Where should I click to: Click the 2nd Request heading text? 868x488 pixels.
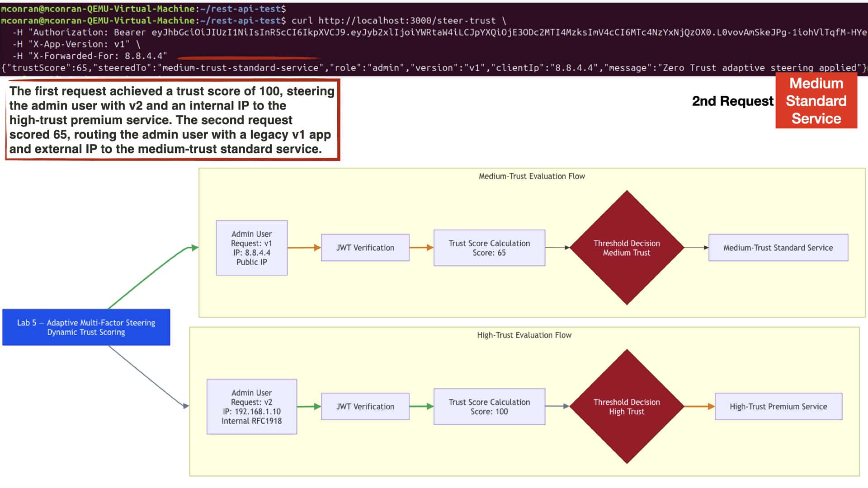(x=733, y=101)
